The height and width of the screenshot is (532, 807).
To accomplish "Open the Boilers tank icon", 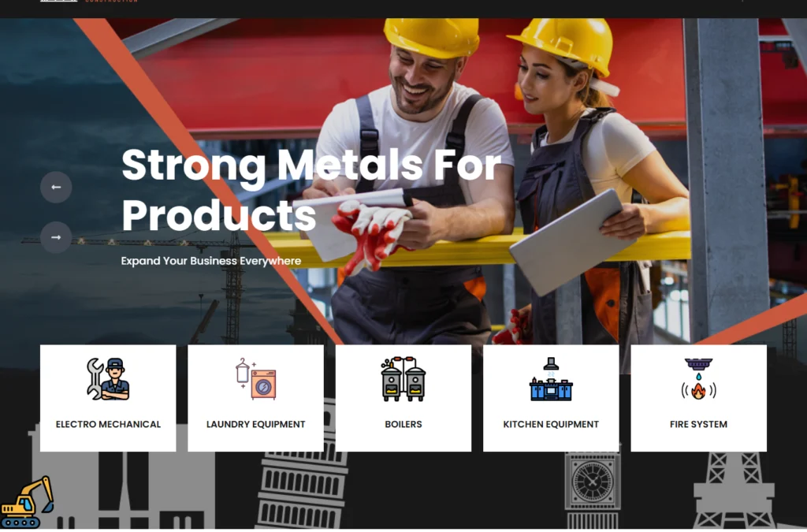I will 403,379.
